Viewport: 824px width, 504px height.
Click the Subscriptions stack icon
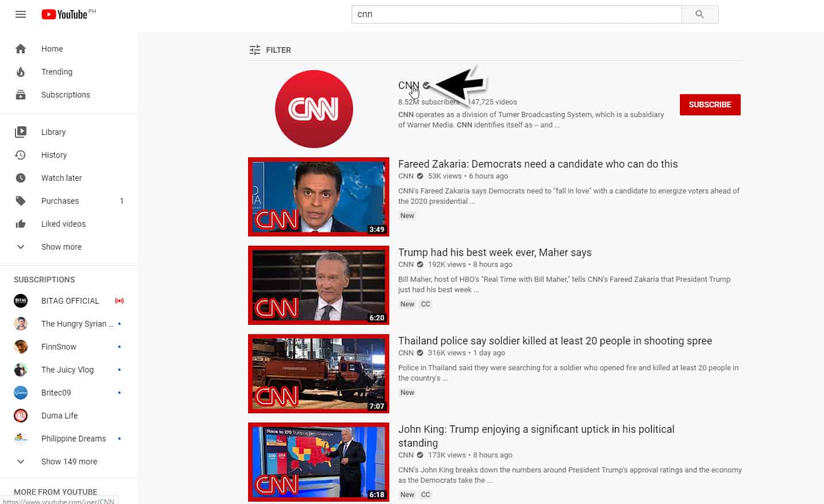point(21,95)
